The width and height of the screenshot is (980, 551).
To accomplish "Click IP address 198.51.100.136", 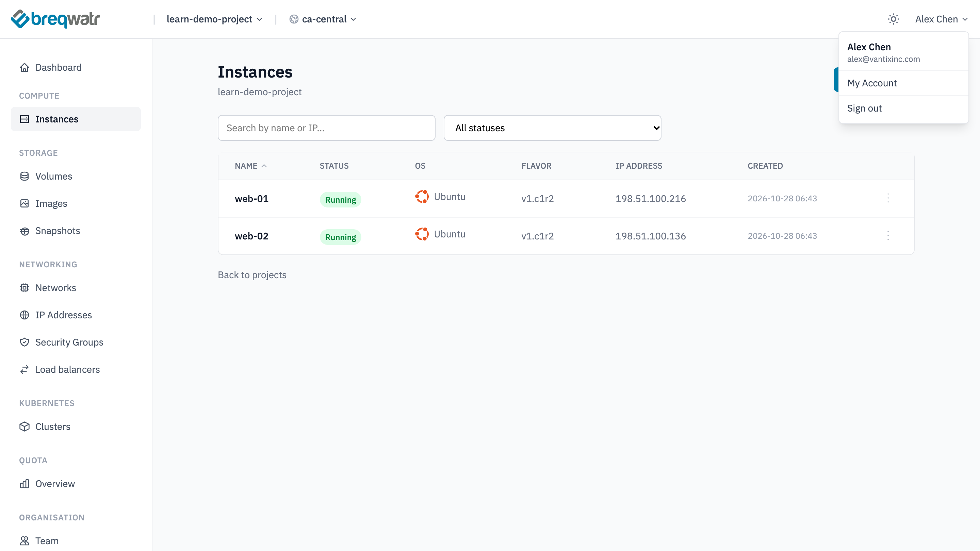I will 651,236.
